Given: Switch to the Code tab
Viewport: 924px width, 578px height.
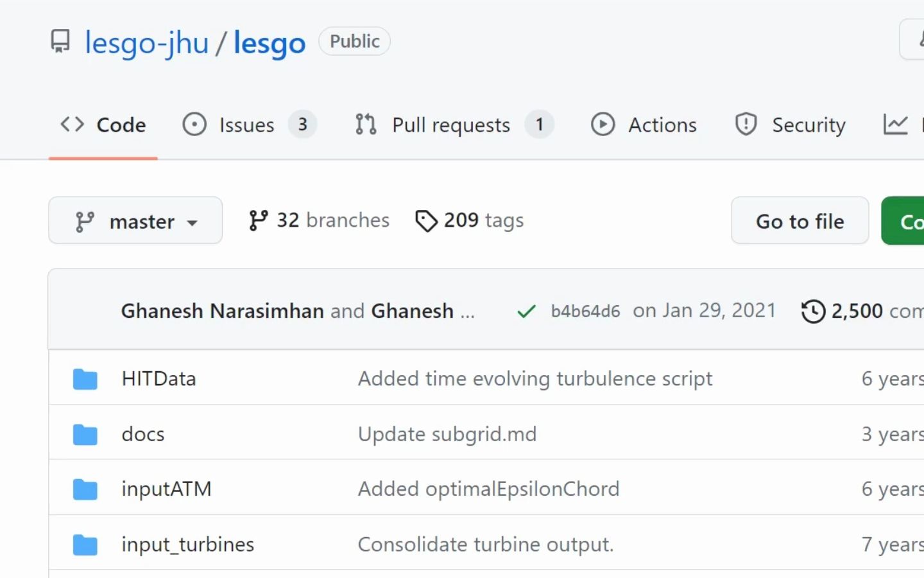Looking at the screenshot, I should [x=103, y=125].
